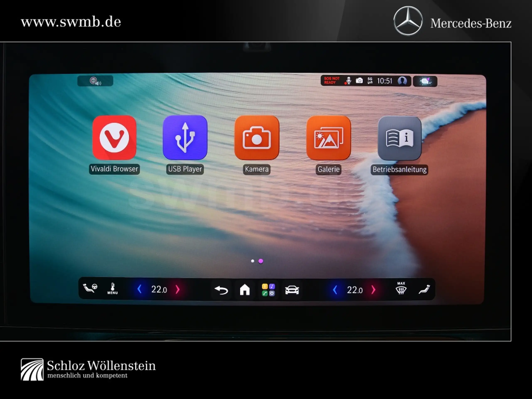
Task: Open the Betriebsanleitung owner's manual
Action: coord(399,138)
